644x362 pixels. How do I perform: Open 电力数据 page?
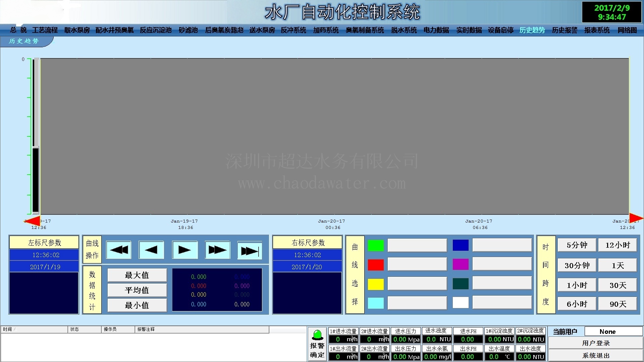point(436,30)
